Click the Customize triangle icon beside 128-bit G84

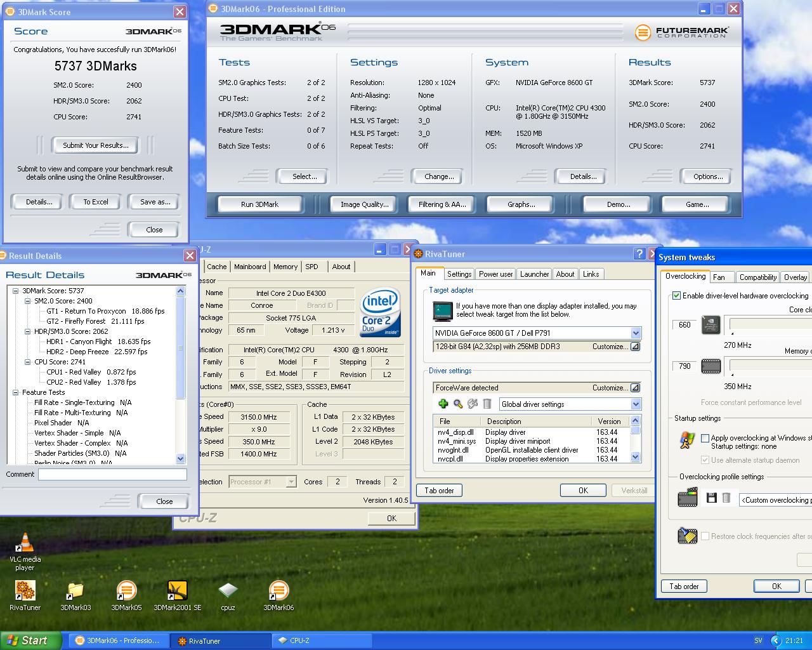[635, 347]
